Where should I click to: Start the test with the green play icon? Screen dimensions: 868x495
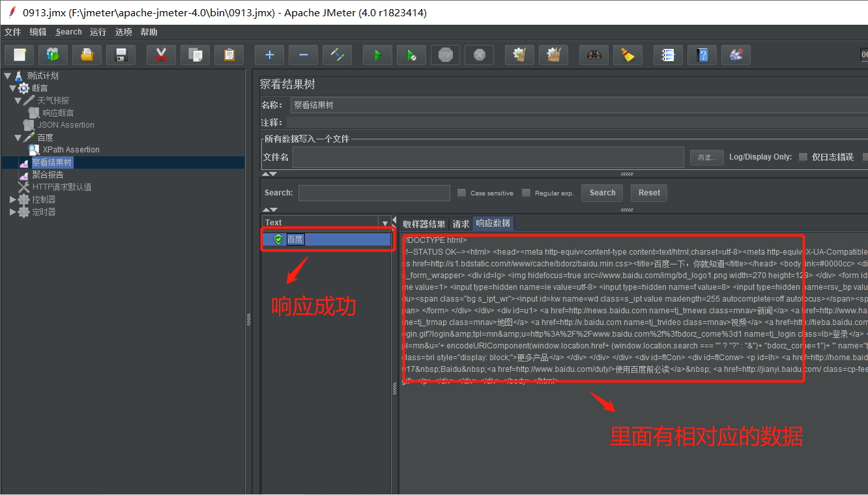click(377, 55)
